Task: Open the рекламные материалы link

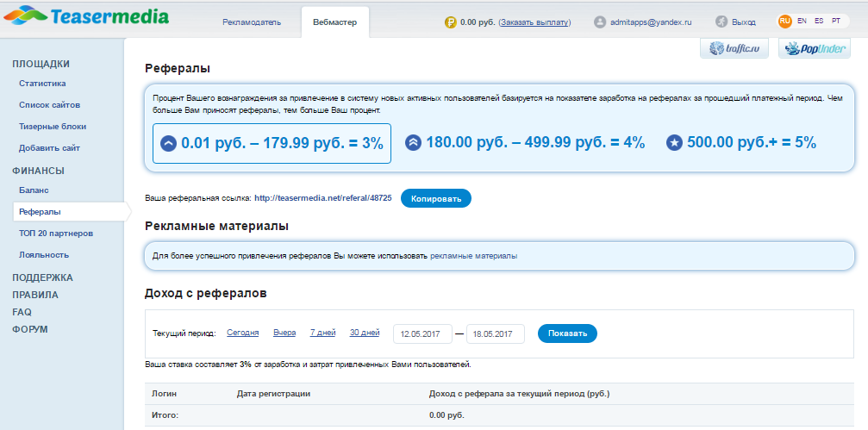Action: pyautogui.click(x=474, y=256)
